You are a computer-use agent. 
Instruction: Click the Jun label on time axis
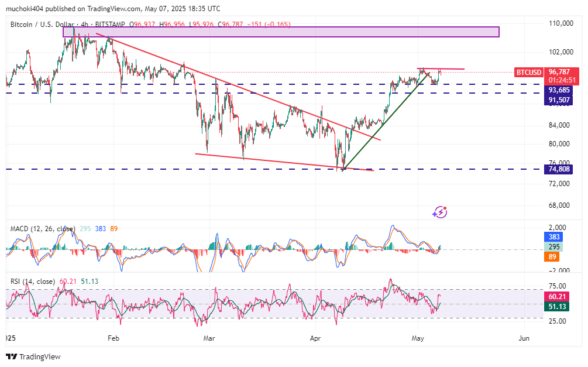point(524,338)
